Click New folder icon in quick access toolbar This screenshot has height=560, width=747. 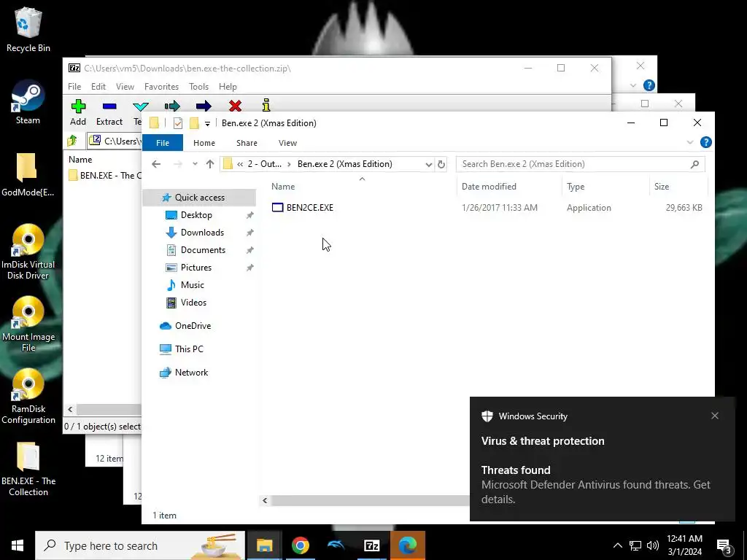pyautogui.click(x=194, y=123)
